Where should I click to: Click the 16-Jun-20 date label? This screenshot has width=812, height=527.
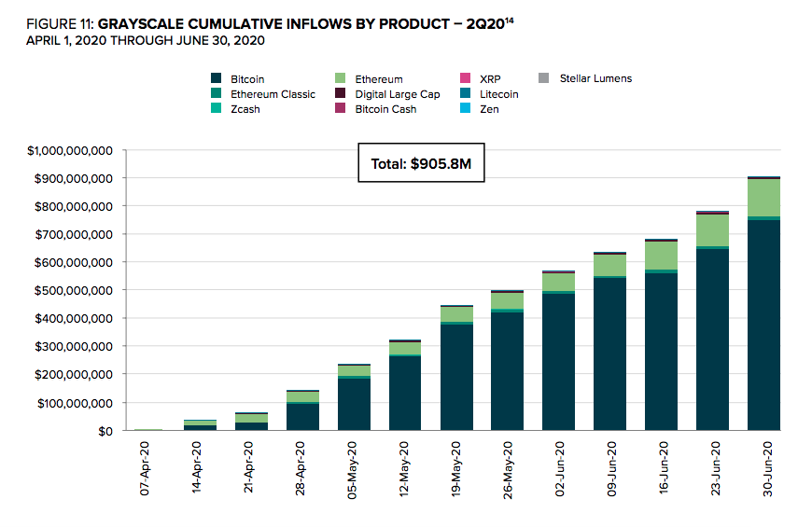click(664, 467)
